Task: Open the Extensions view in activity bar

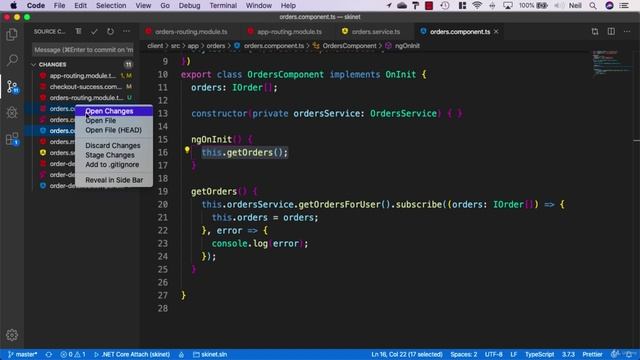Action: click(x=12, y=139)
